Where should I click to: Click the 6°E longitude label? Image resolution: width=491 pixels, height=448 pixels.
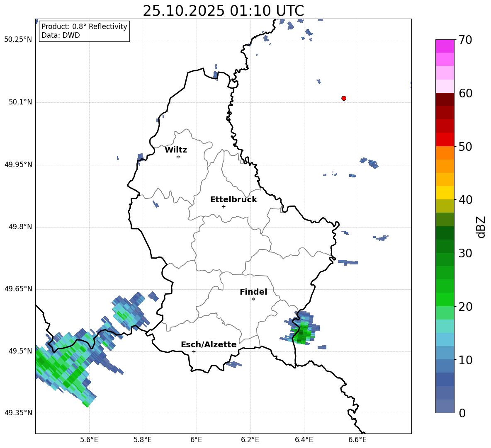click(196, 440)
